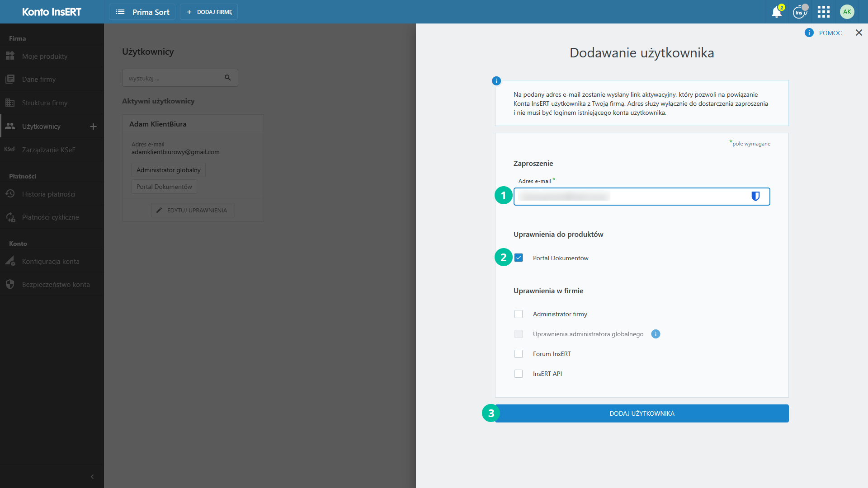
Task: Open the apps grid launcher icon
Action: [823, 12]
